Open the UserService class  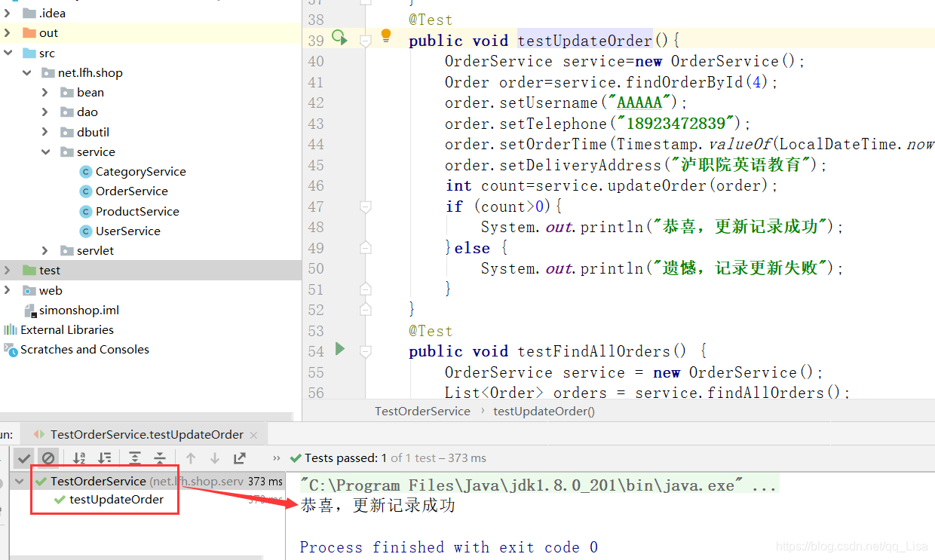(x=127, y=231)
